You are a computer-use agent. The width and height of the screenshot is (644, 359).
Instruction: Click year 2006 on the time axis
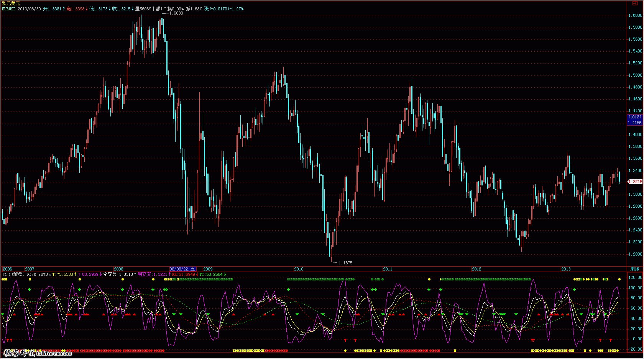coord(7,269)
